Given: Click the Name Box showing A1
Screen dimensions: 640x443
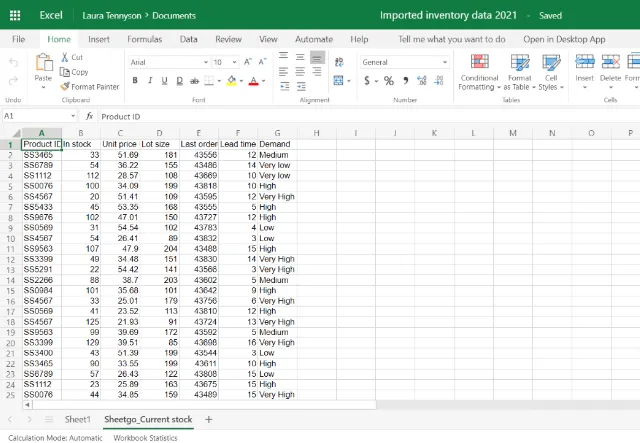Looking at the screenshot, I should pyautogui.click(x=39, y=116).
